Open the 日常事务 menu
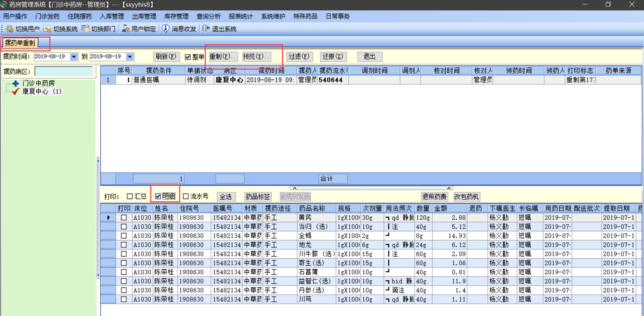This screenshot has height=316, width=644. point(338,16)
